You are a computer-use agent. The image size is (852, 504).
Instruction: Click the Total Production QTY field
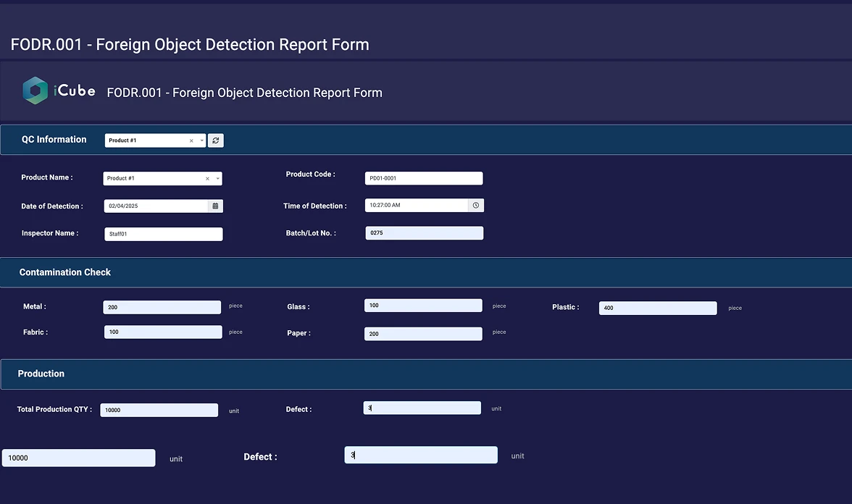159,411
